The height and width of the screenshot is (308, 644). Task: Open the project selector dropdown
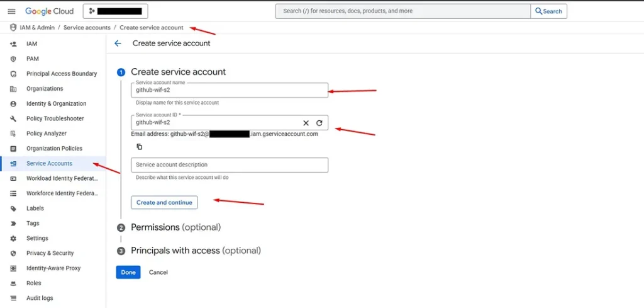115,11
